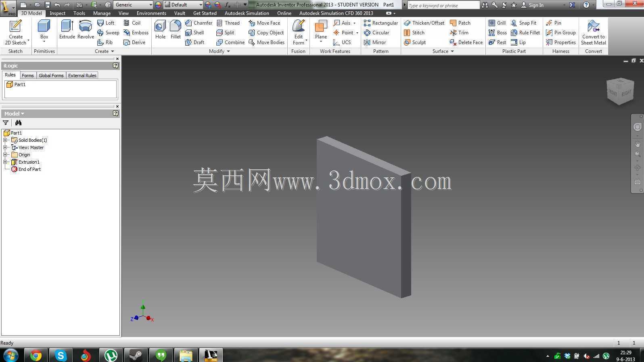Select the Revolve tool

pos(86,29)
